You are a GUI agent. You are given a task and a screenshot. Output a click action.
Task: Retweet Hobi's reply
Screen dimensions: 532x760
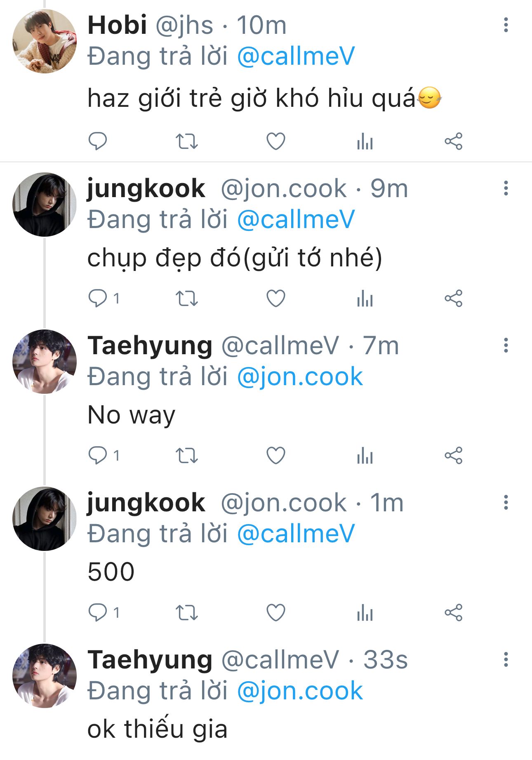187,141
